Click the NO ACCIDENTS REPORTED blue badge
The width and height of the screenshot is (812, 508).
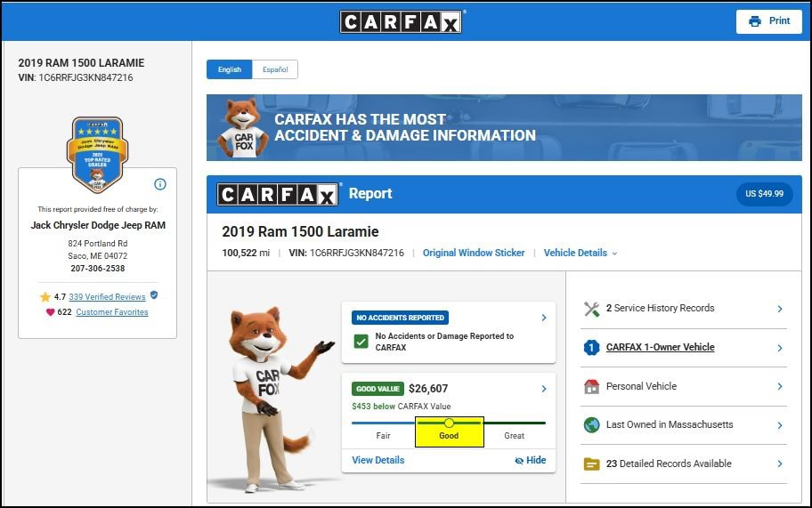[x=401, y=318]
